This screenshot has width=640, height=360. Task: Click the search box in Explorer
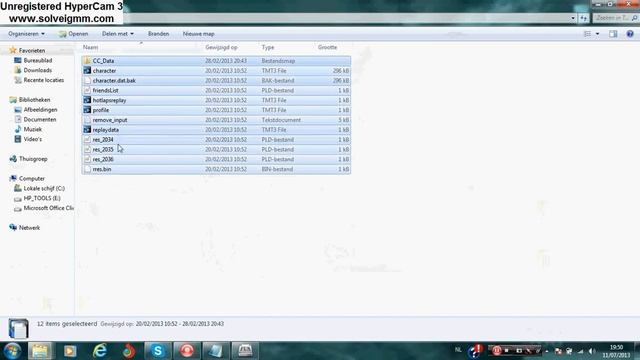coord(615,18)
